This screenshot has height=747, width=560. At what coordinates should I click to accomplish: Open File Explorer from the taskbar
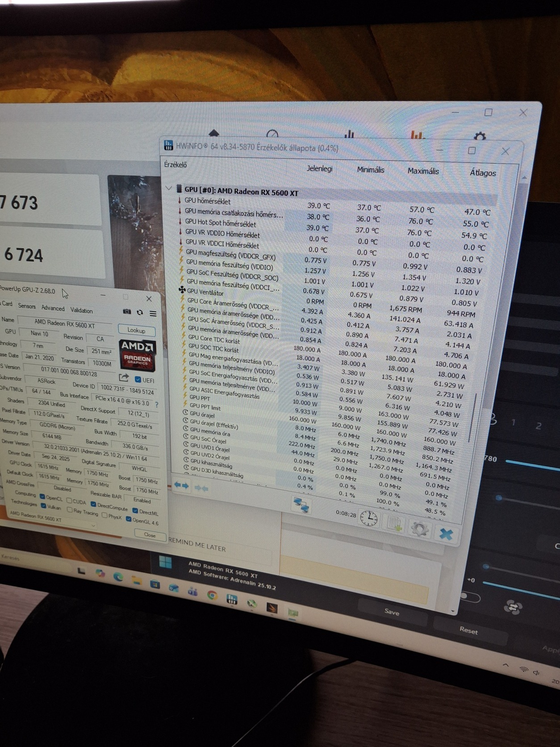[137, 580]
